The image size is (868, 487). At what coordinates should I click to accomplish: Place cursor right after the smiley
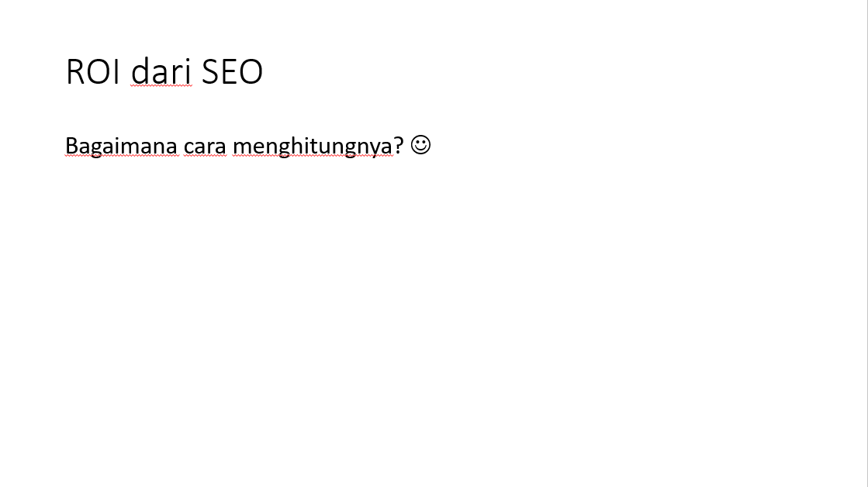click(x=432, y=146)
